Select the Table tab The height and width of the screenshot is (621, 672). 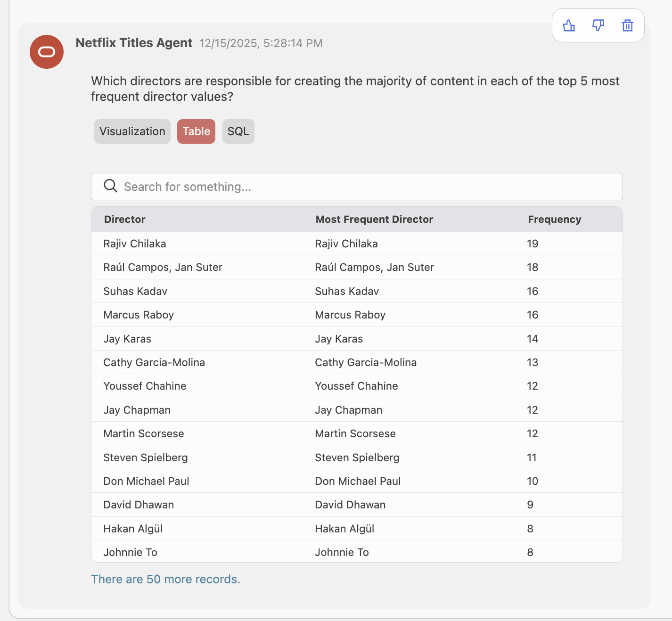[x=196, y=131]
